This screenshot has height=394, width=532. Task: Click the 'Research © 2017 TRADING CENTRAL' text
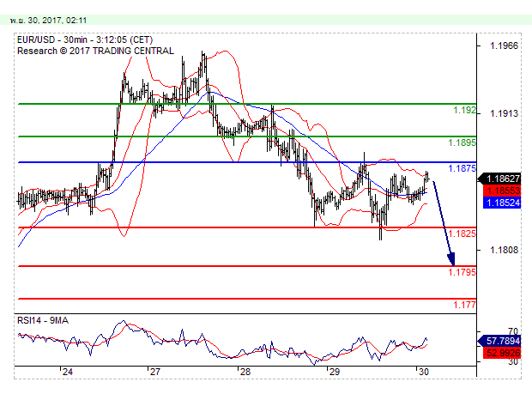pyautogui.click(x=96, y=51)
